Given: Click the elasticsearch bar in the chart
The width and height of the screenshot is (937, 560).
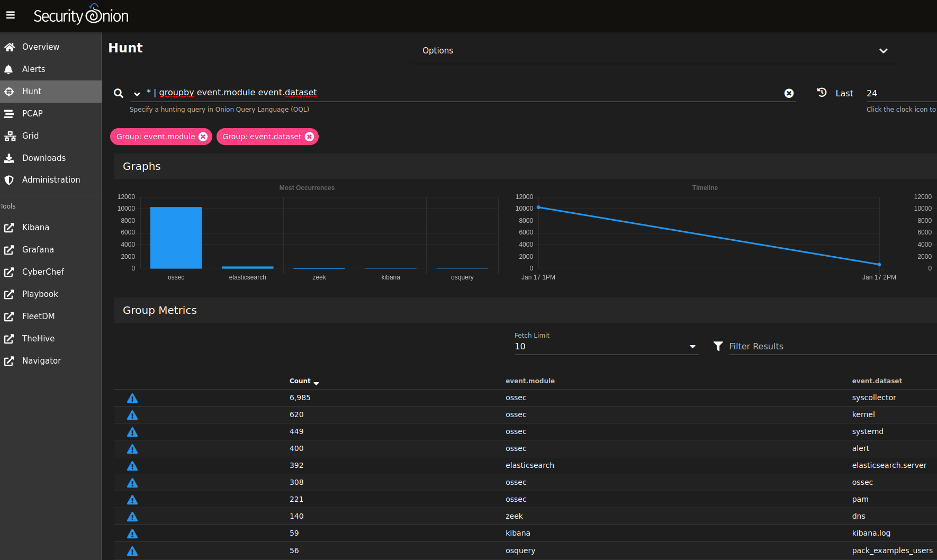Looking at the screenshot, I should tap(248, 267).
